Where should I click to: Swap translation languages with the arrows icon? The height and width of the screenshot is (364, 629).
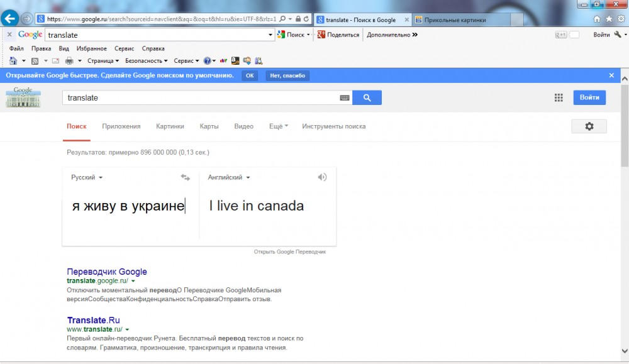coord(185,178)
